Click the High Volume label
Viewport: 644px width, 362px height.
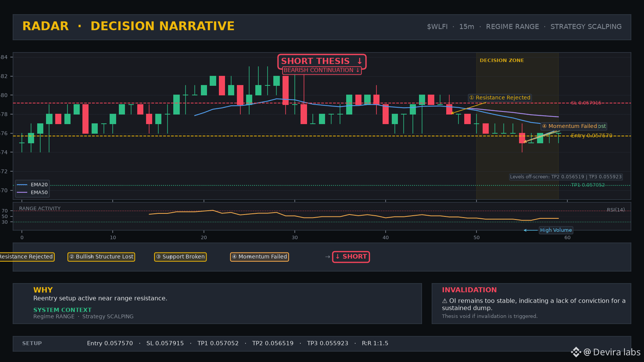tap(556, 230)
